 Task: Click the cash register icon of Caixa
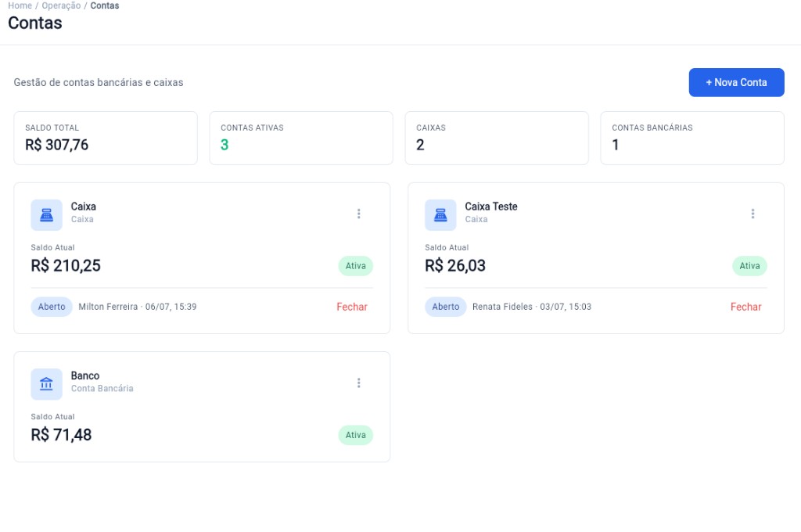[x=46, y=214]
